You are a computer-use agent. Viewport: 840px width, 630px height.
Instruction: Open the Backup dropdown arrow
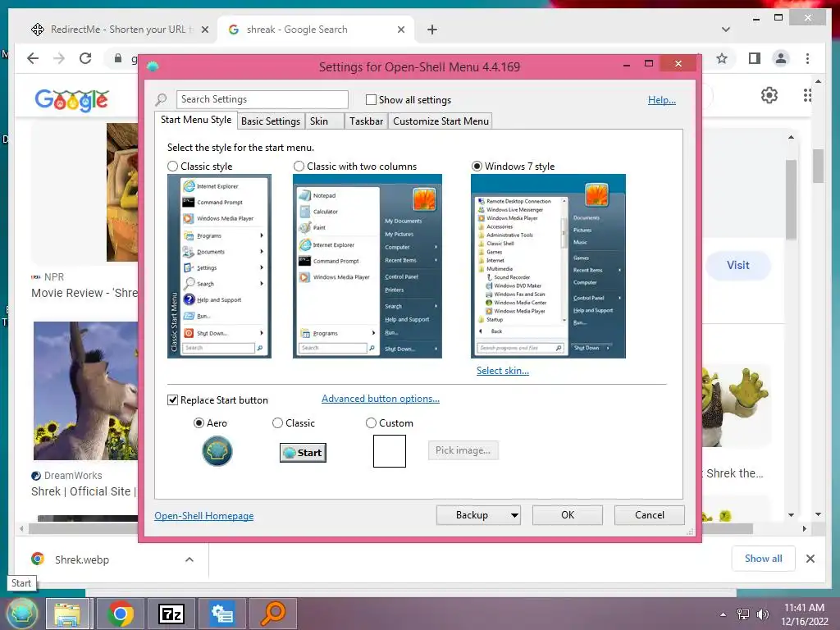(x=514, y=515)
